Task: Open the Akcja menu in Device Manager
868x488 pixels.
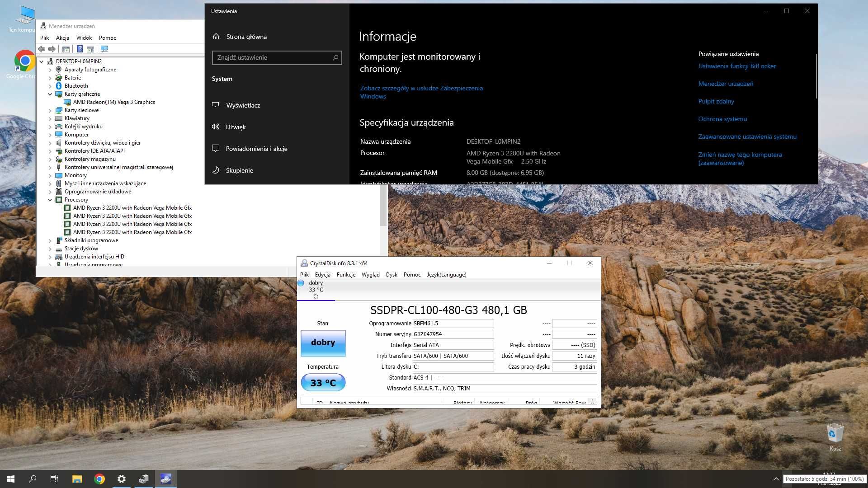Action: click(62, 38)
